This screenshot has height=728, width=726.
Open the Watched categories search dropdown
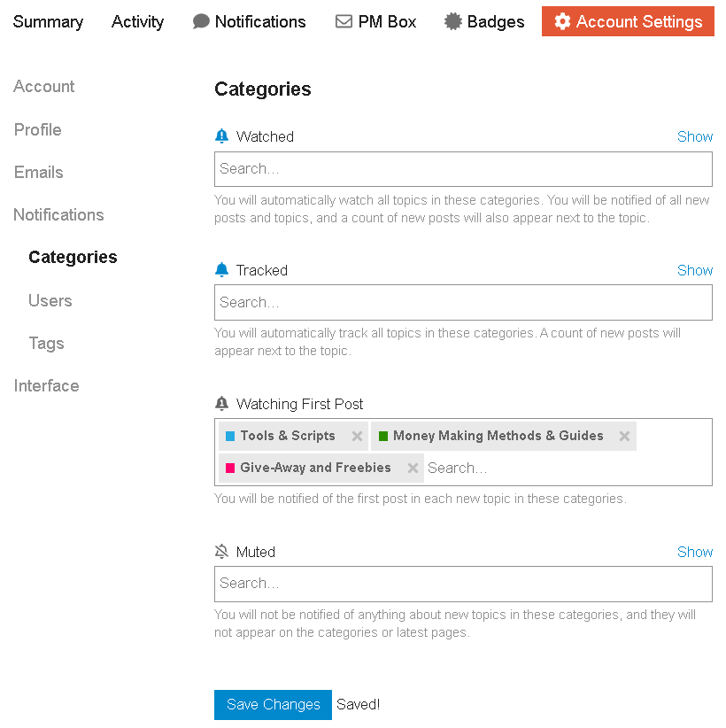point(463,169)
